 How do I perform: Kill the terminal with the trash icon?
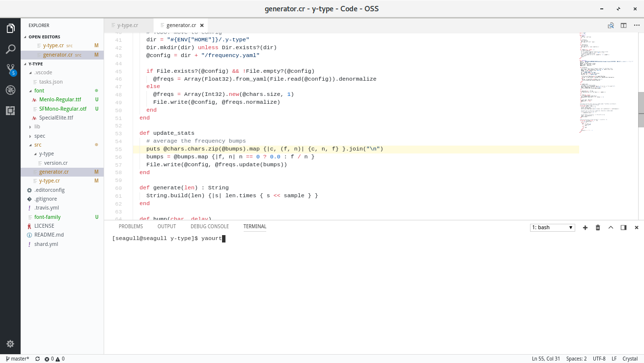597,227
